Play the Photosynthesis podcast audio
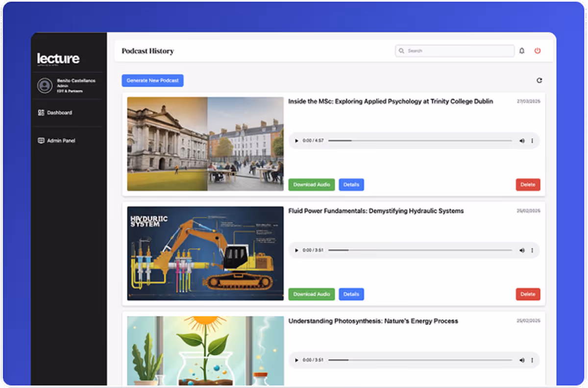The height and width of the screenshot is (388, 588). 296,360
